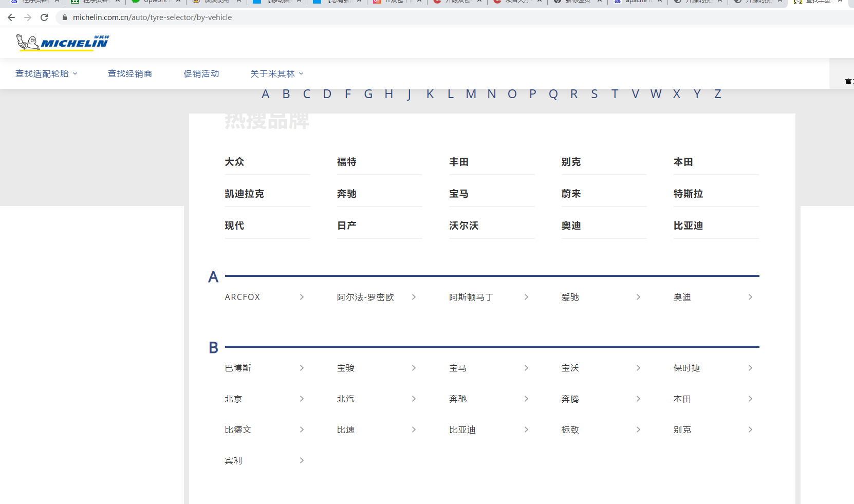Click 保时捷 brand name
854x504 pixels.
point(687,368)
